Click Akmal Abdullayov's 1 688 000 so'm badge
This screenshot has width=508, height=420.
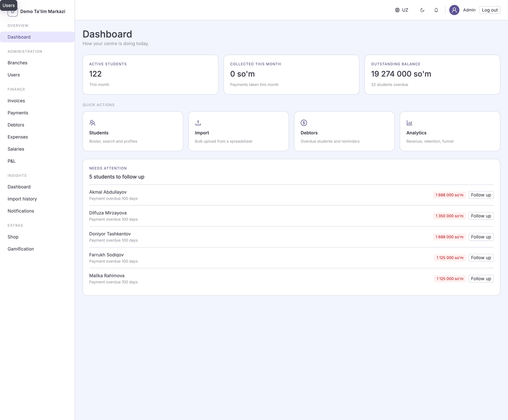coord(449,195)
